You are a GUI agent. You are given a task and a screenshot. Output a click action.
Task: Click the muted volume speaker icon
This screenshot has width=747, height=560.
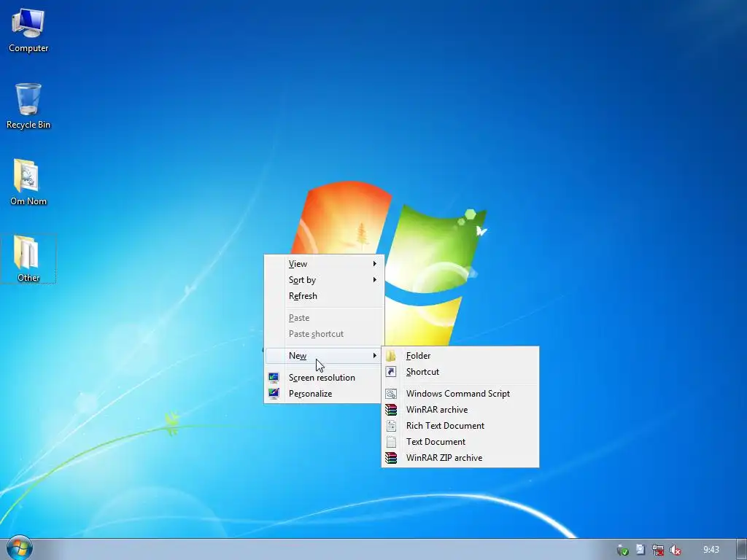point(675,550)
